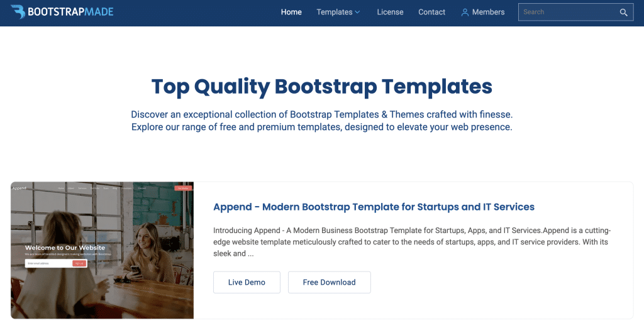644x333 pixels.
Task: Open the Append template title link
Action: click(374, 207)
